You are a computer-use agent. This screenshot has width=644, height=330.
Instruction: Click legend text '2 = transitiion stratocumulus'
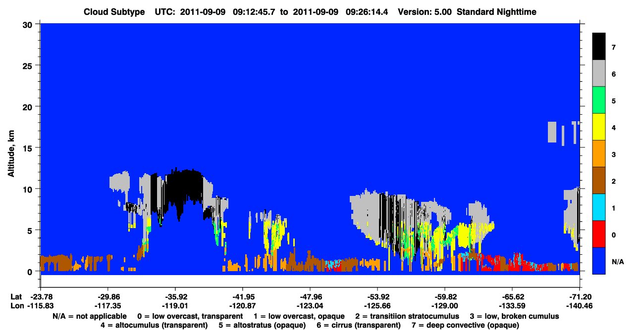coord(407,316)
